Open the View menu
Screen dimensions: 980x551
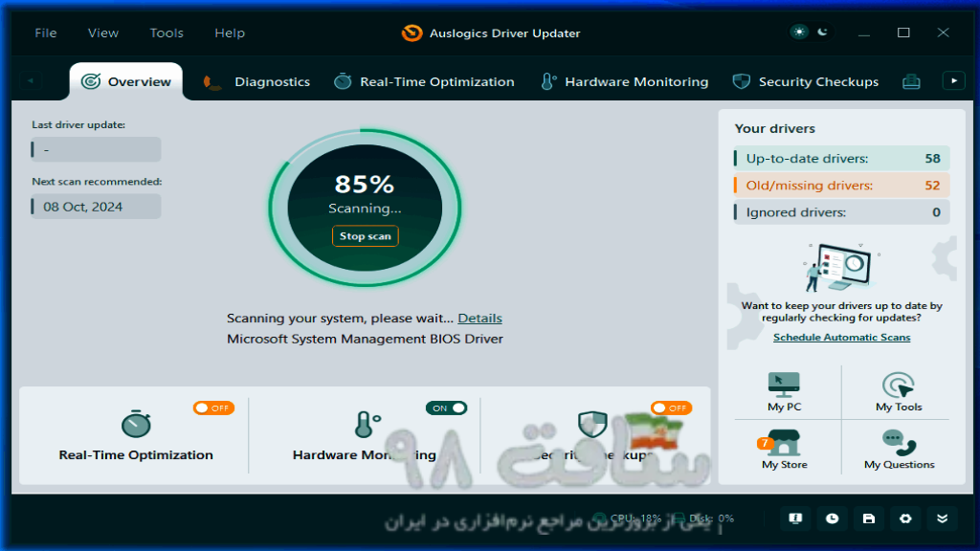[103, 33]
